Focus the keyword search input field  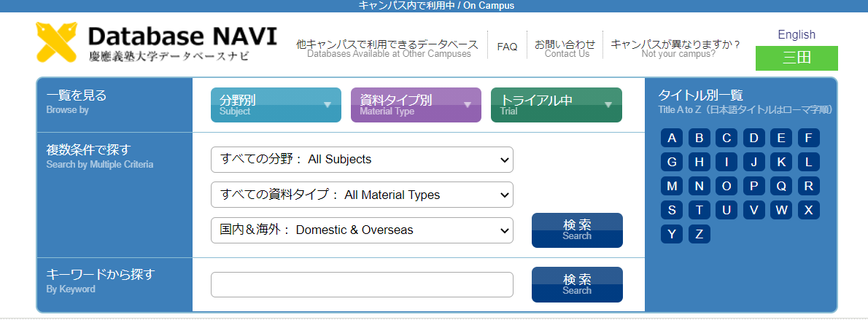tap(362, 284)
